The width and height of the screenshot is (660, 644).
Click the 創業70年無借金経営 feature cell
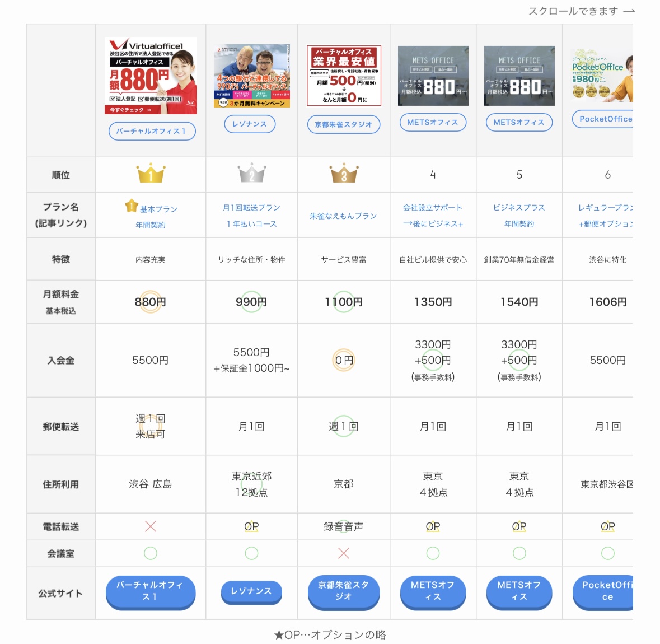519,259
